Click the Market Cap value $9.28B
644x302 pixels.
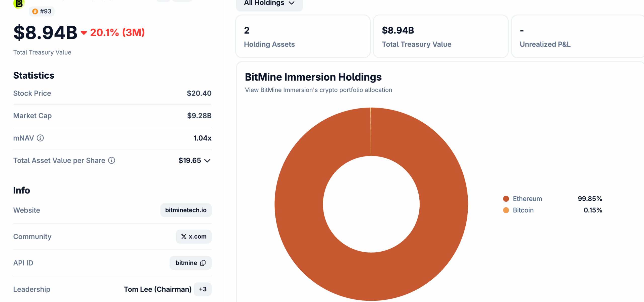199,116
